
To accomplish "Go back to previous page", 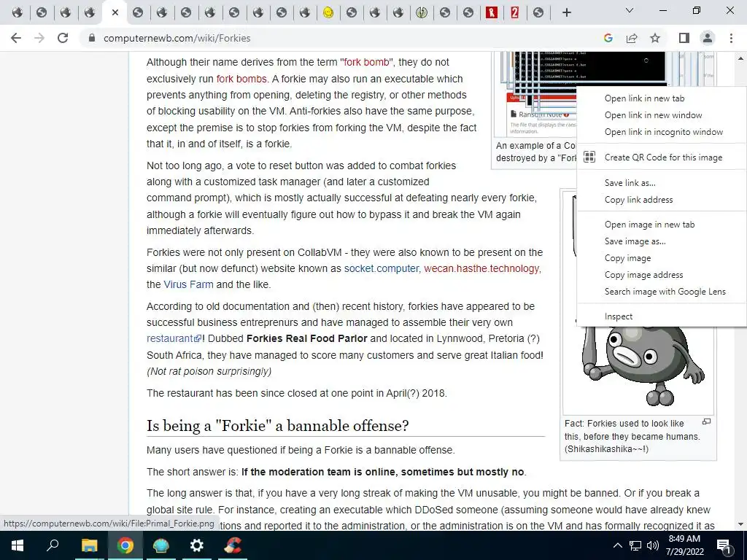I will tap(16, 38).
